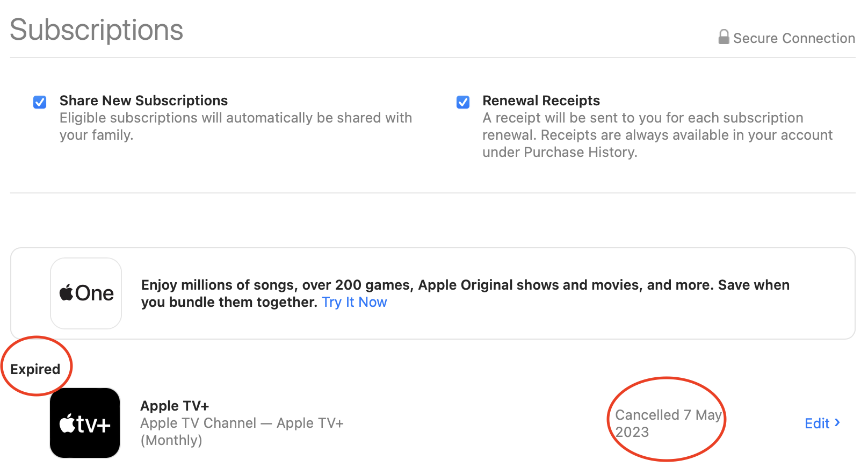868x474 pixels.
Task: Click Edit for the Apple TV+ subscription
Action: [x=816, y=423]
